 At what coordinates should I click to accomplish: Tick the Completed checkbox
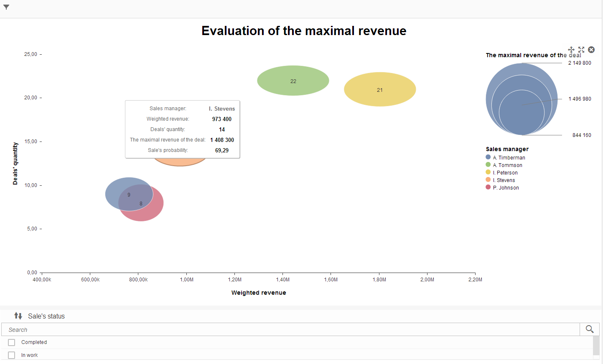[12, 342]
